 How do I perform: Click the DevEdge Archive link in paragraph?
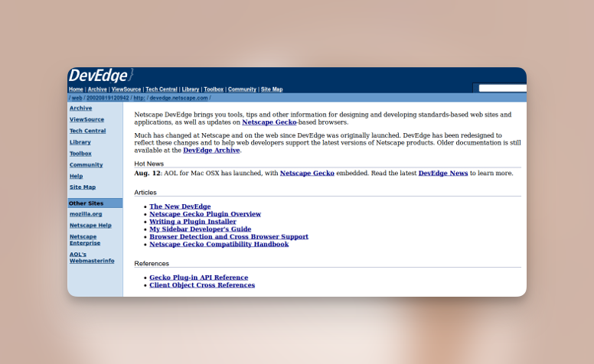pyautogui.click(x=211, y=151)
